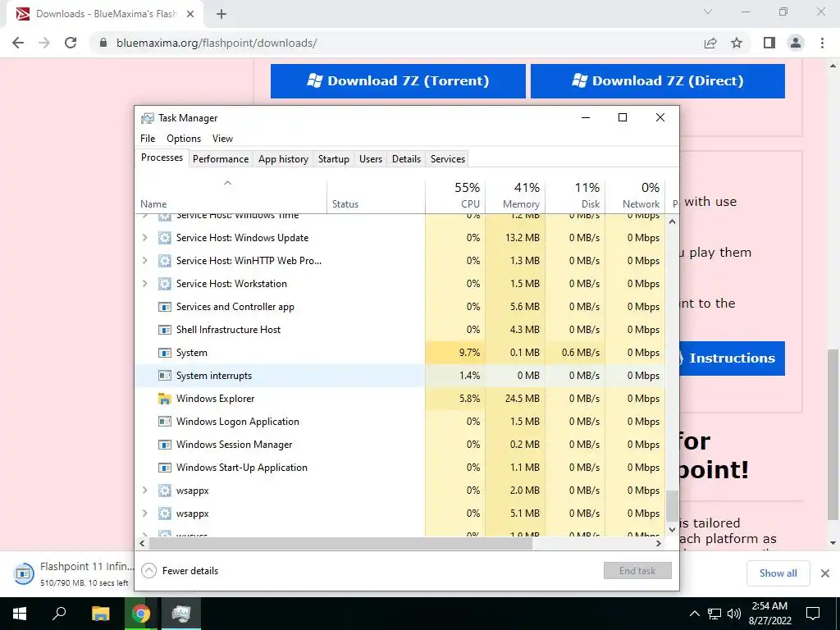
Task: Open the volume control in system tray
Action: click(x=734, y=614)
